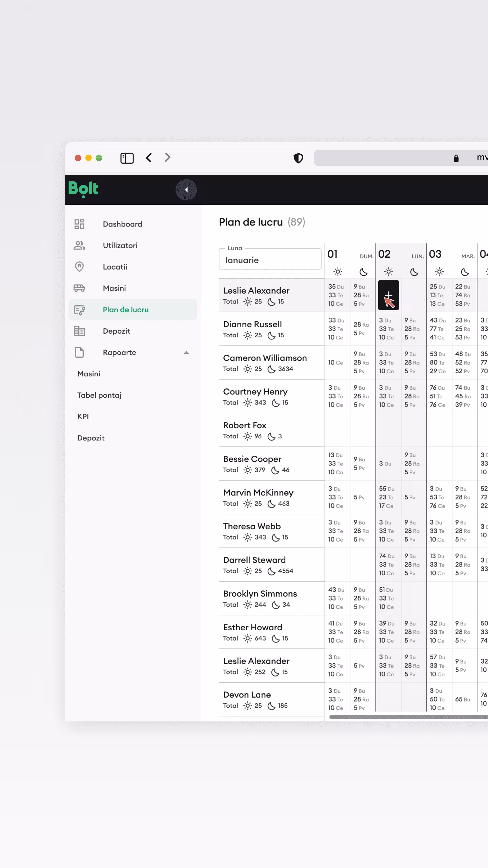
Task: Select Theresa Webb row name
Action: coord(252,526)
